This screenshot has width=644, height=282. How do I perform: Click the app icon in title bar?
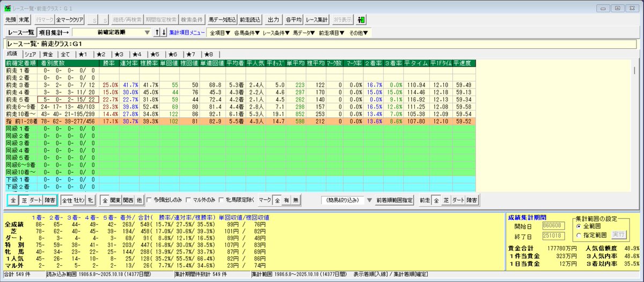tap(6, 9)
